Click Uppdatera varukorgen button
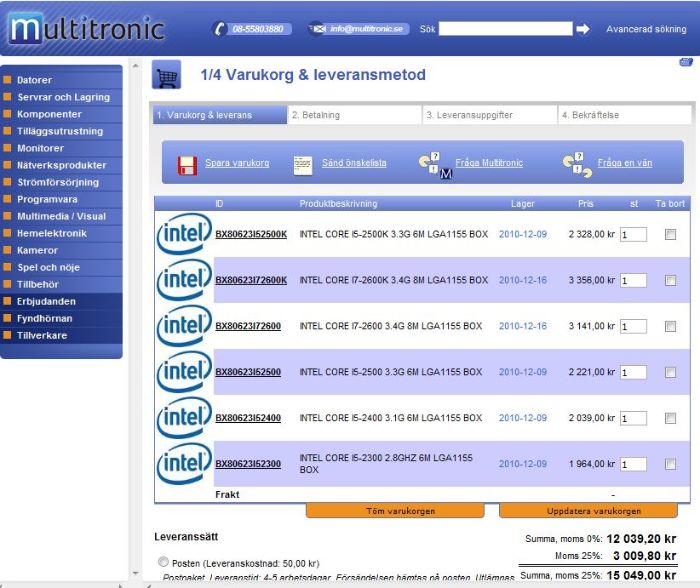 click(x=588, y=511)
